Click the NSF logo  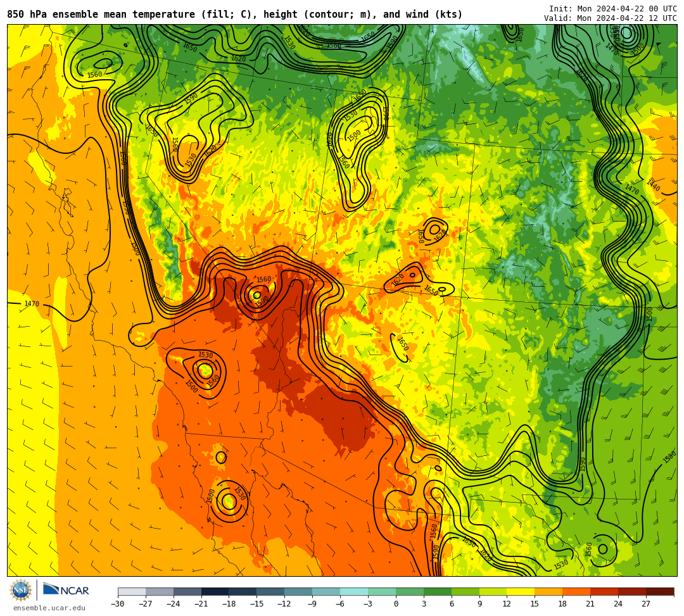tap(20, 590)
